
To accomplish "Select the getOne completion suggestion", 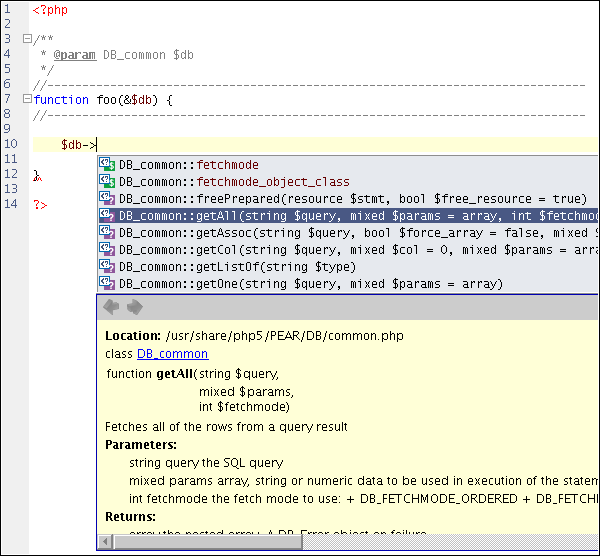I will point(347,284).
